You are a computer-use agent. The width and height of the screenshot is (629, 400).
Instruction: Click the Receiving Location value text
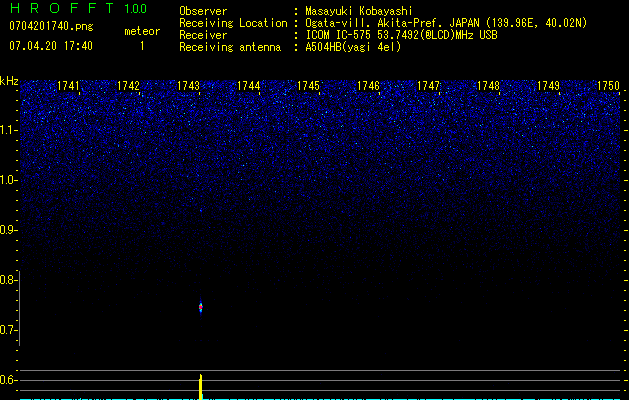coord(446,23)
